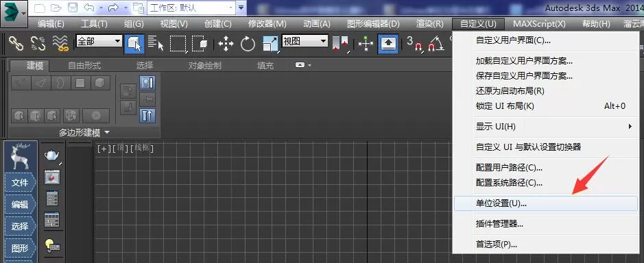Open the 动画(A) menu
Screen dimensions: 644x263
point(317,24)
